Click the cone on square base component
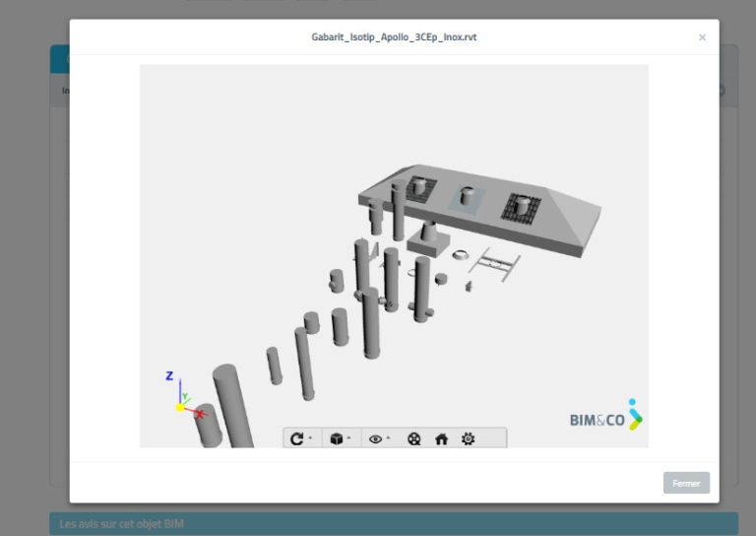The height and width of the screenshot is (536, 756). click(x=428, y=237)
